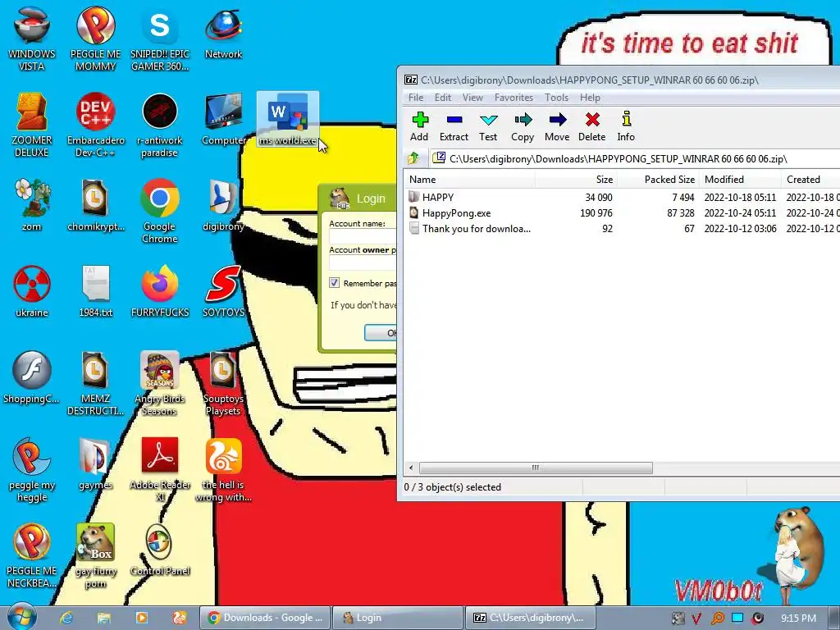This screenshot has height=630, width=840.
Task: Switch to Downloads - Google Chrome taskbar window
Action: [265, 618]
